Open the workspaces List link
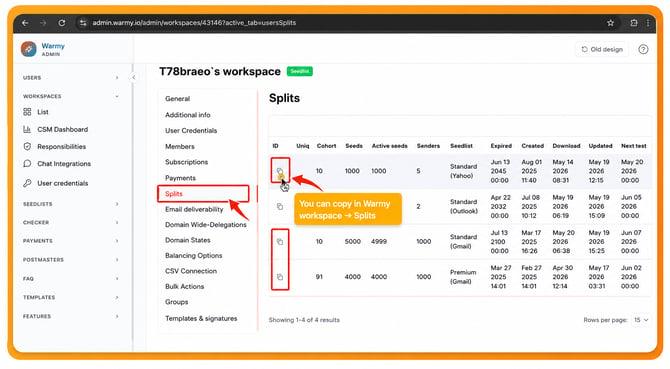Screen dimensions: 670x369 (x=43, y=112)
